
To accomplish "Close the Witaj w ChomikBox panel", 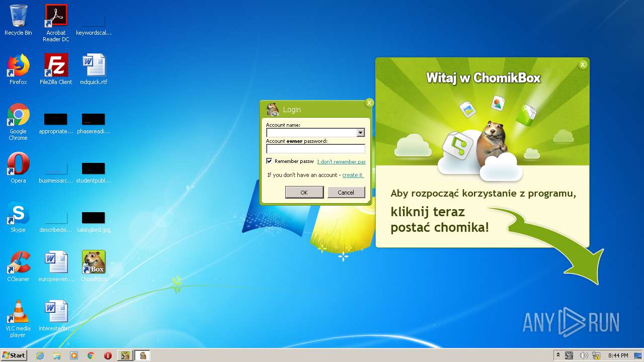I will pos(583,64).
